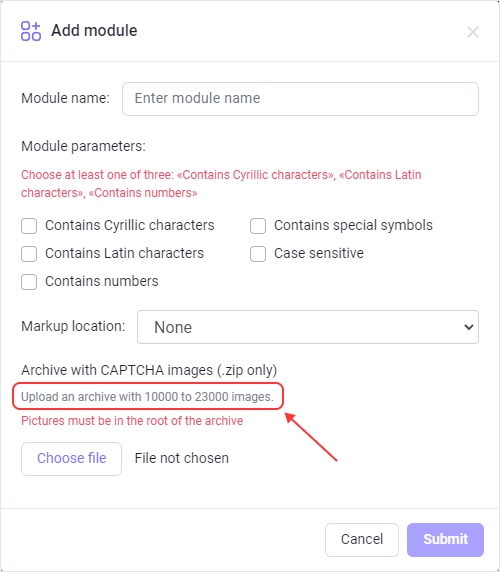Enable Contains Cyrillic characters checkbox
Screen dimensions: 500x572
coord(29,226)
